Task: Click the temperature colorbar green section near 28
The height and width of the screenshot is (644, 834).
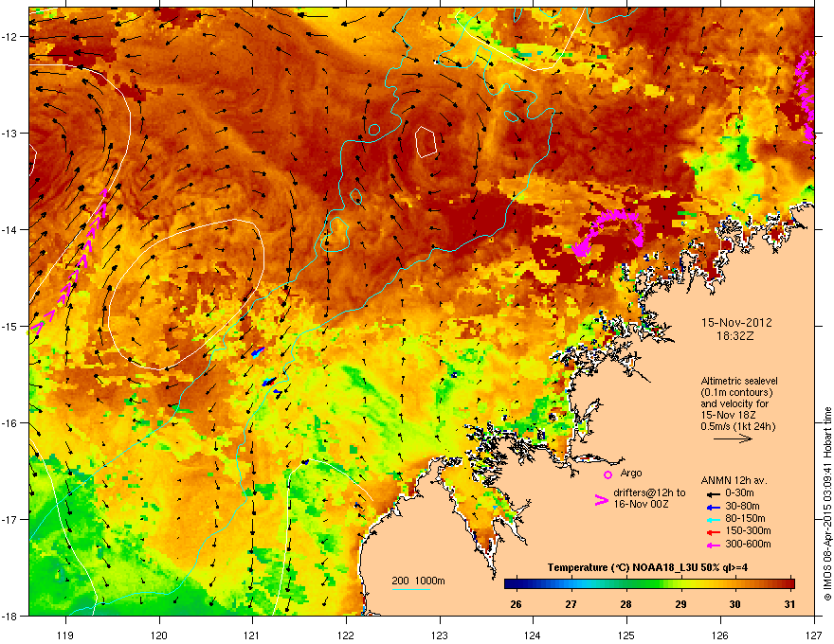Action: [626, 584]
